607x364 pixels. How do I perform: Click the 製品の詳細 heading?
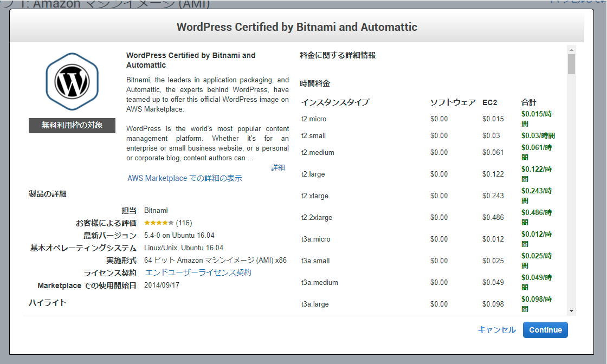click(48, 194)
